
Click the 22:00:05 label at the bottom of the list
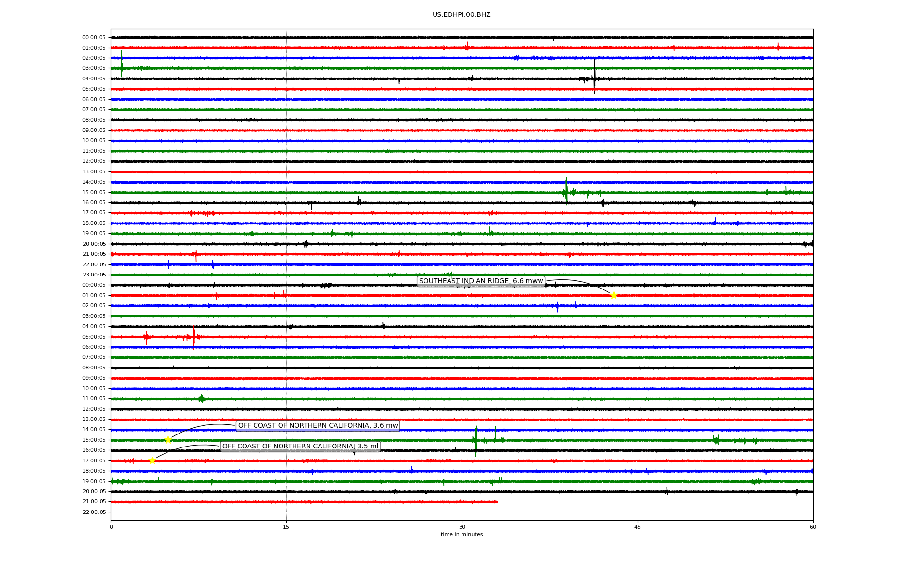click(94, 512)
